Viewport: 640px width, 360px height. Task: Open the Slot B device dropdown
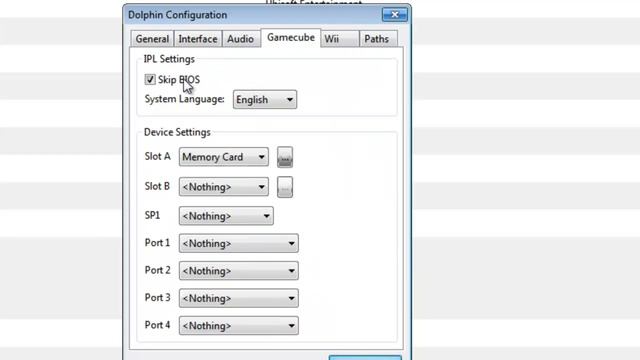pyautogui.click(x=224, y=187)
